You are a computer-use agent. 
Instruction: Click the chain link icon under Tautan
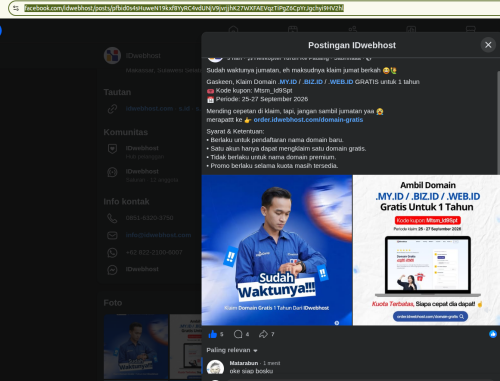112,109
